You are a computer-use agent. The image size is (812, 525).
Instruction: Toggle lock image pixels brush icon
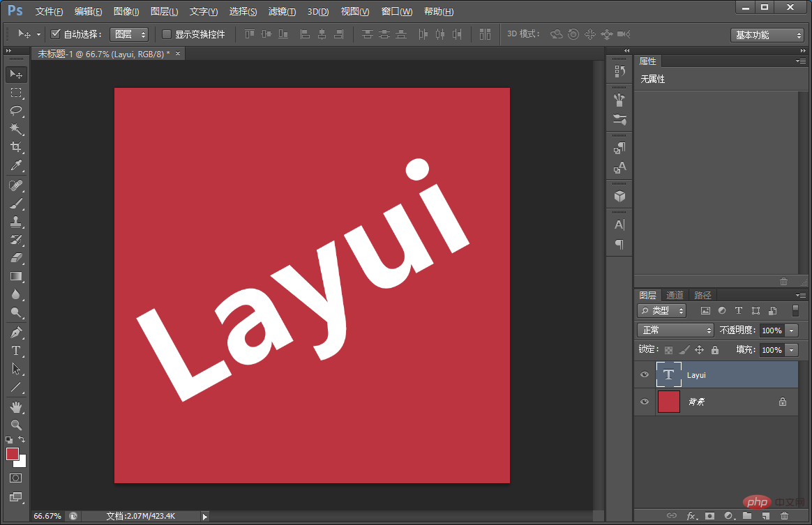pyautogui.click(x=684, y=350)
